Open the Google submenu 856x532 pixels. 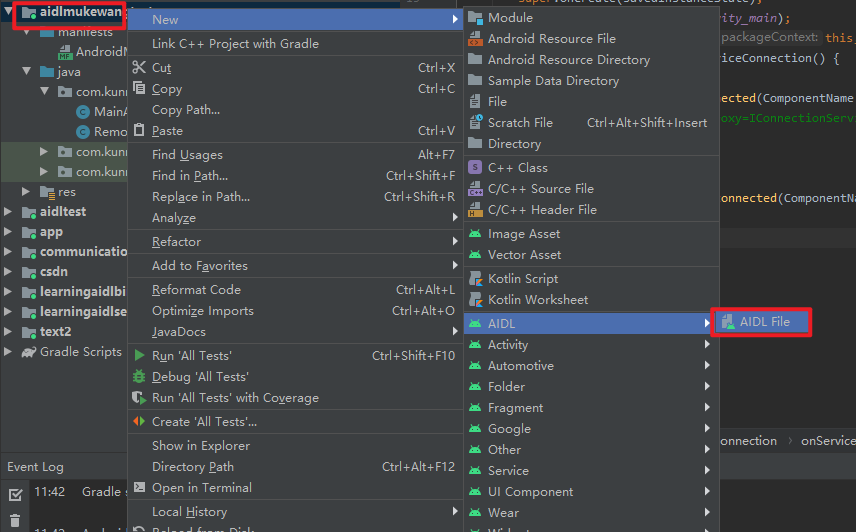coord(591,428)
